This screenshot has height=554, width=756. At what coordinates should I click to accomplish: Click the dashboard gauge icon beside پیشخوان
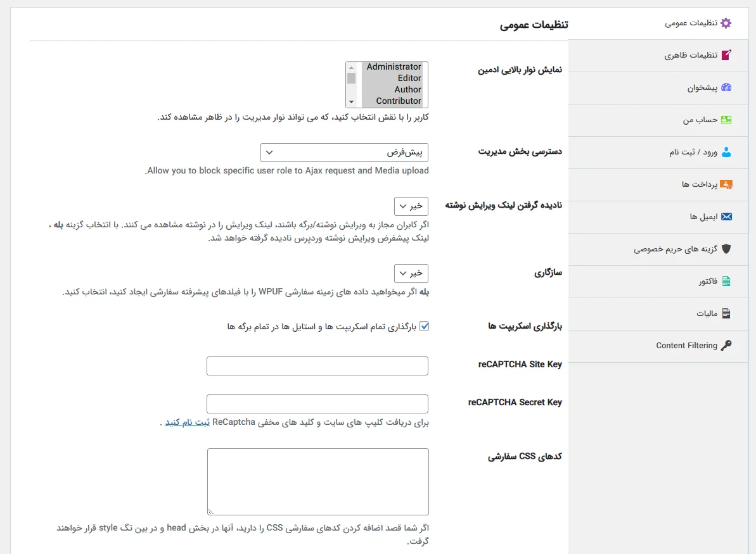[726, 87]
